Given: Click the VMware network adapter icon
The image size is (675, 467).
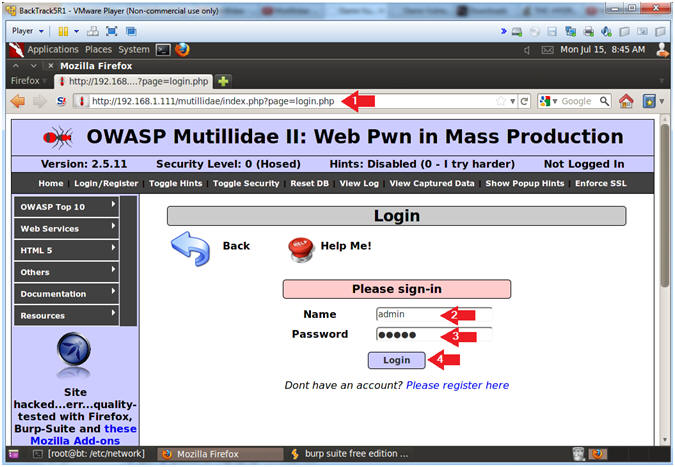Looking at the screenshot, I should 571,31.
